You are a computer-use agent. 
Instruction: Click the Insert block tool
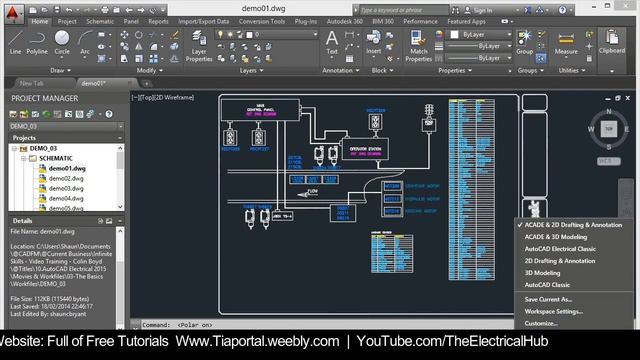coord(373,42)
